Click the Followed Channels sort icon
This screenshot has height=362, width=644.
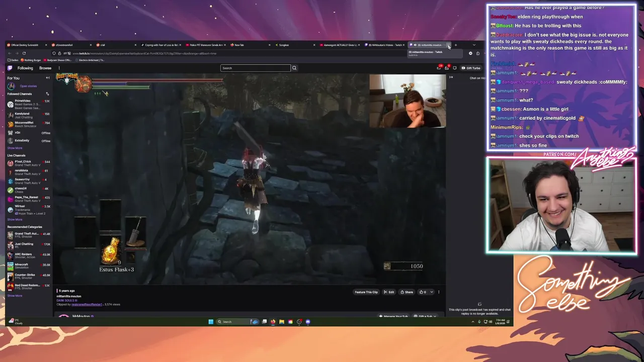click(x=47, y=94)
